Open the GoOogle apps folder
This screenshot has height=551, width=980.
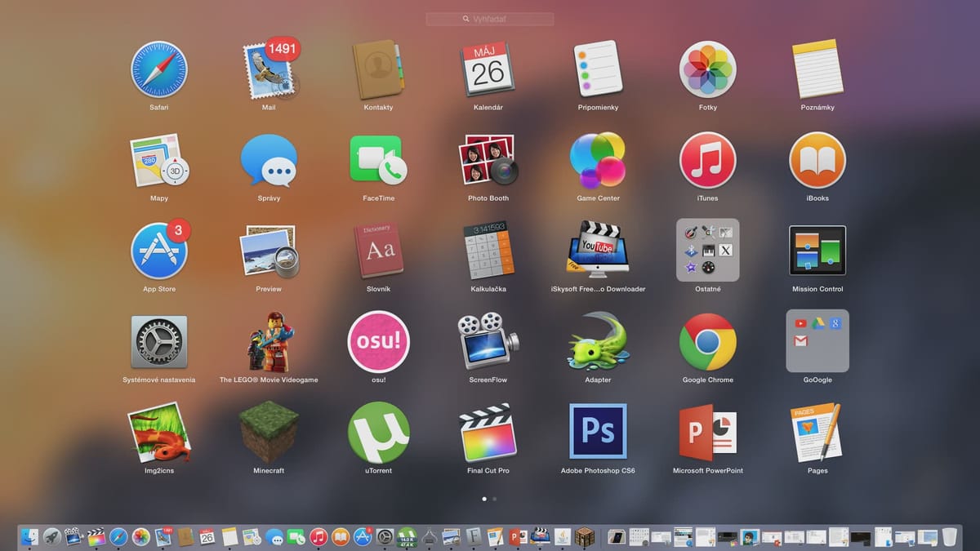tap(817, 340)
